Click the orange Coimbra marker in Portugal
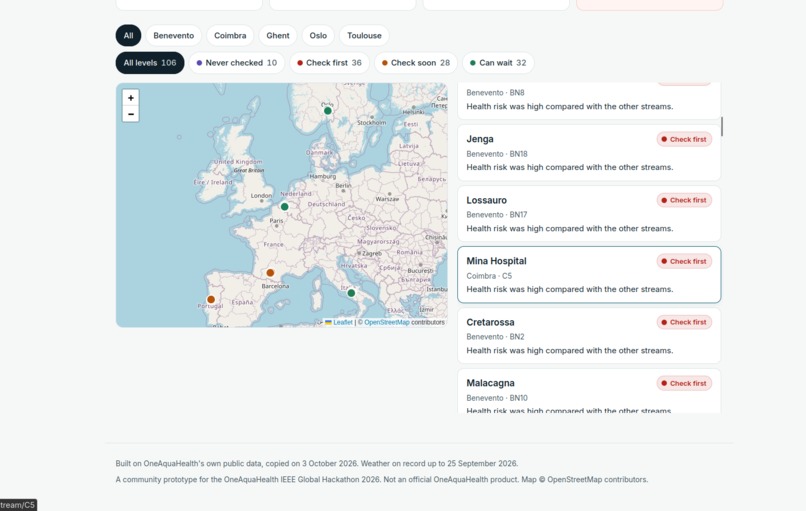Screen dimensions: 806x511 pyautogui.click(x=211, y=299)
